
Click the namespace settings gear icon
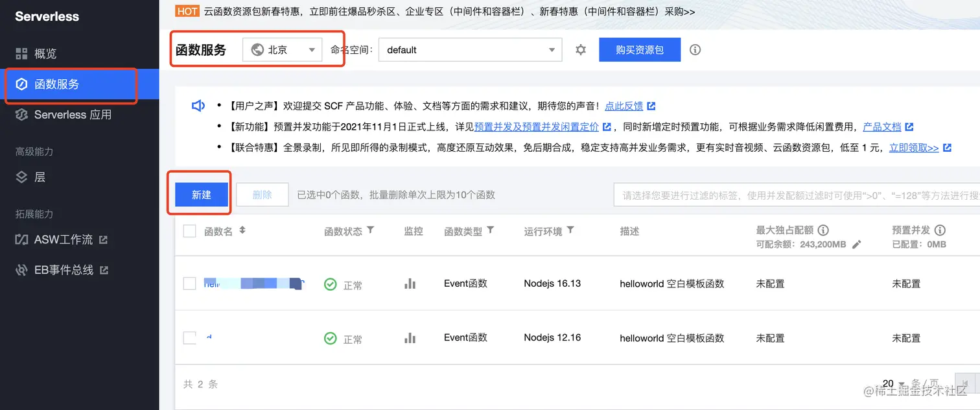tap(581, 50)
